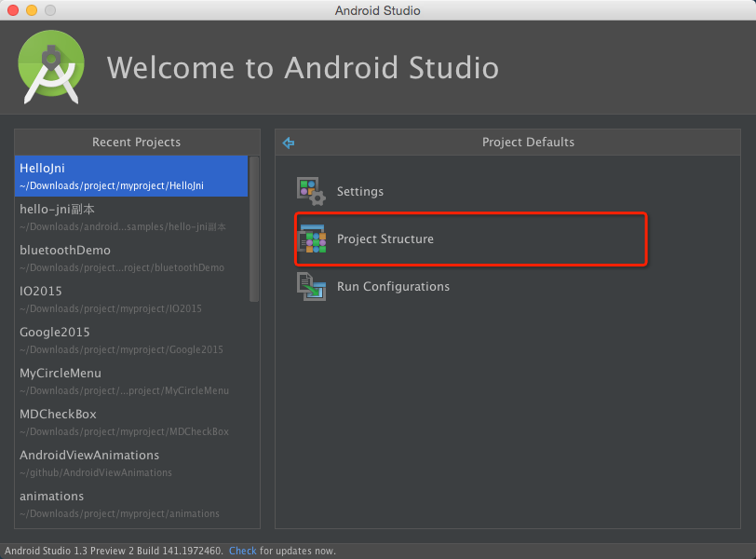Click path ~/Downloads/project/myproject/animations

[119, 513]
